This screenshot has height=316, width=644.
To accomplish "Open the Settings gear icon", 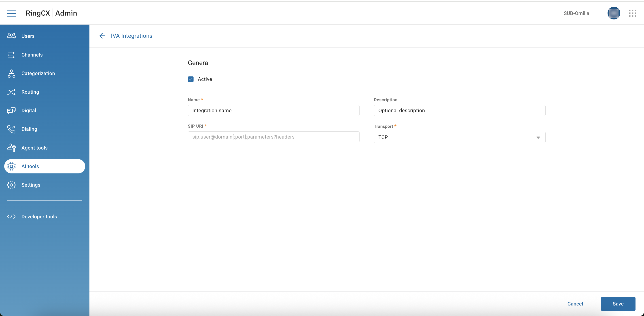I will point(11,185).
